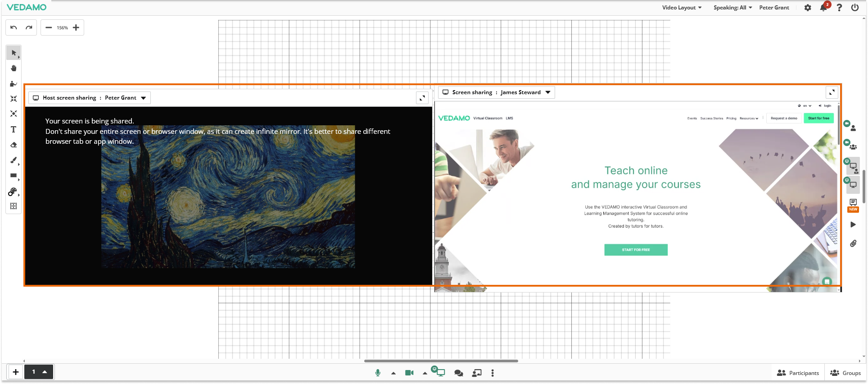Click the Peter Grant user name
This screenshot has height=384, width=868.
(x=774, y=8)
